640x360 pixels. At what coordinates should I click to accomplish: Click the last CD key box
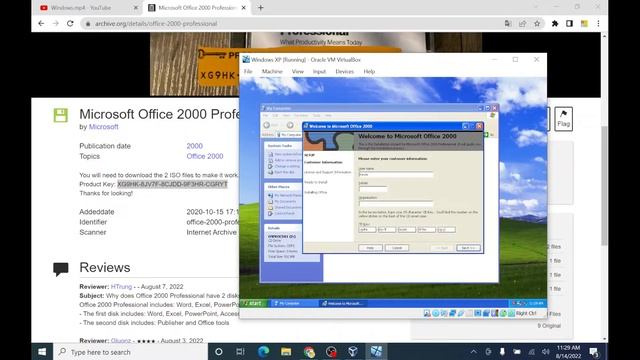point(446,230)
